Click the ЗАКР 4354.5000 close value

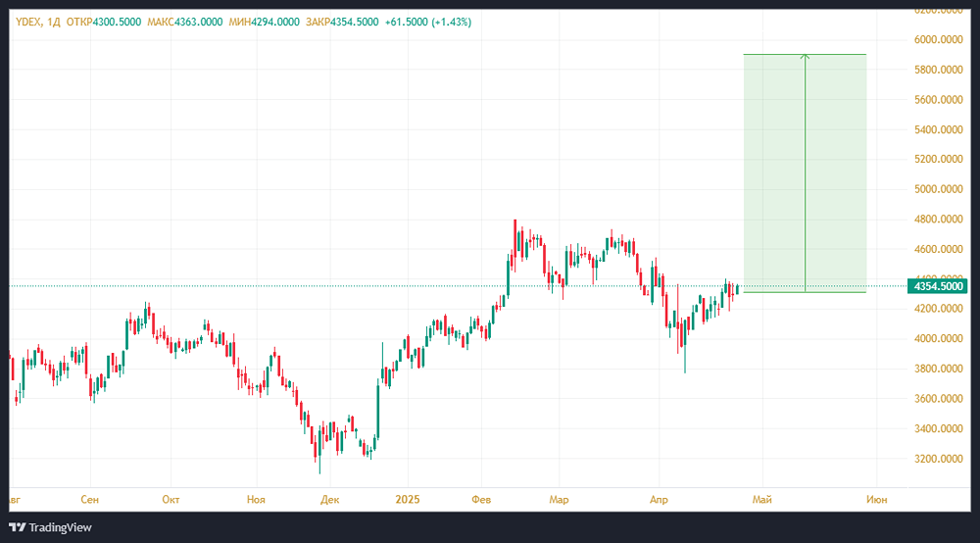point(342,22)
